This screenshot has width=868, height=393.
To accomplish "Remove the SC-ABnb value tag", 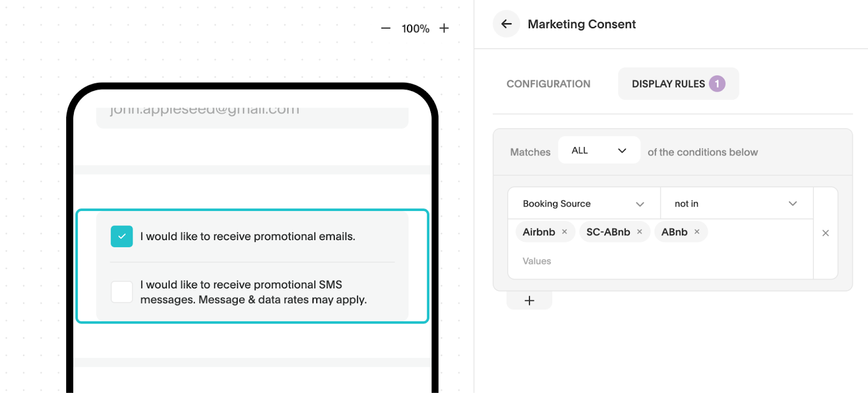I will [x=640, y=232].
